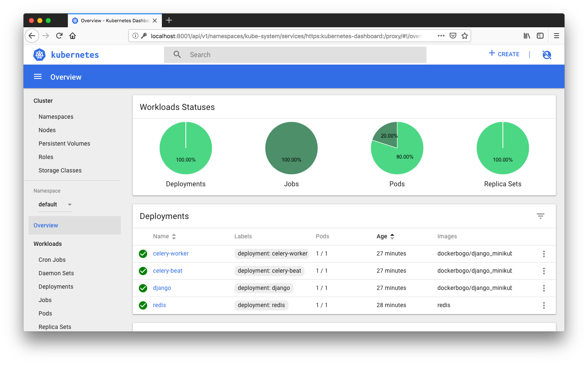Click site information icon in address bar
Screen dimensions: 588x365
[135, 36]
